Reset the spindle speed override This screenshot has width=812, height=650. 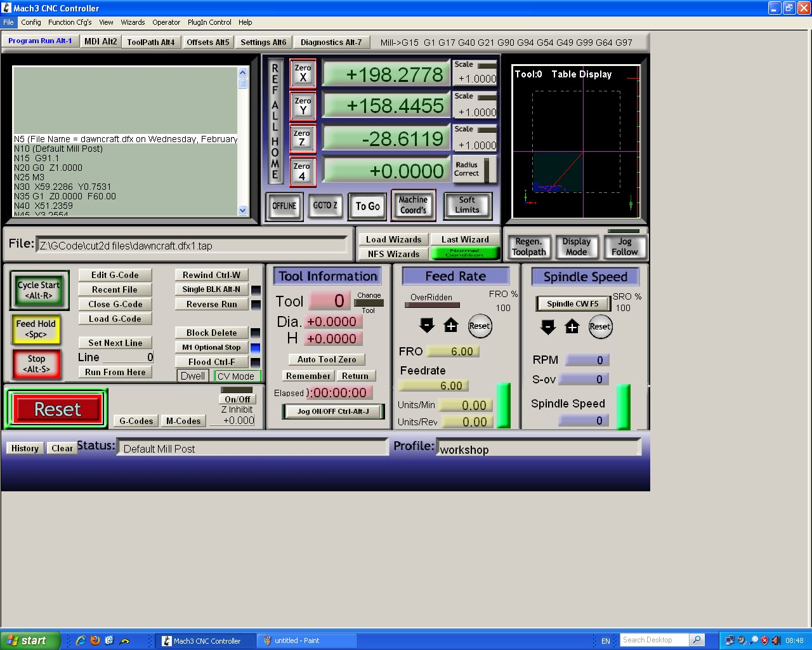(x=600, y=327)
